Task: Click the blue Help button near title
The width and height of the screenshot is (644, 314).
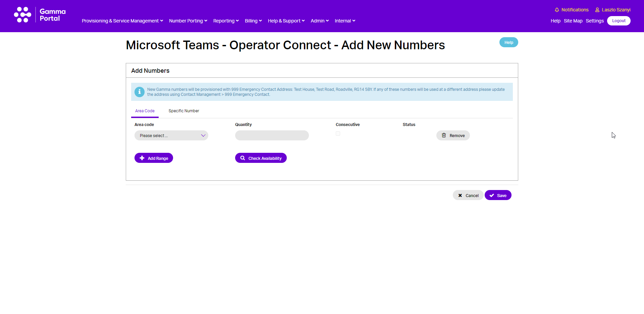Action: click(509, 42)
